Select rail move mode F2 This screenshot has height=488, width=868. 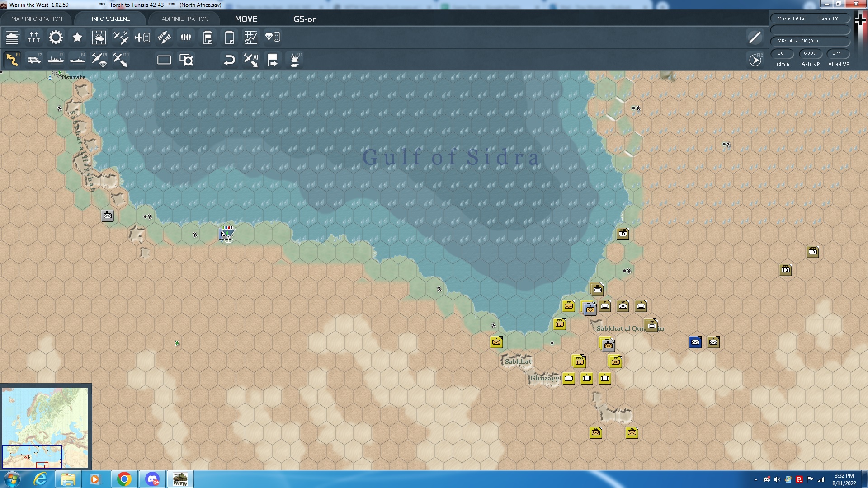[34, 60]
